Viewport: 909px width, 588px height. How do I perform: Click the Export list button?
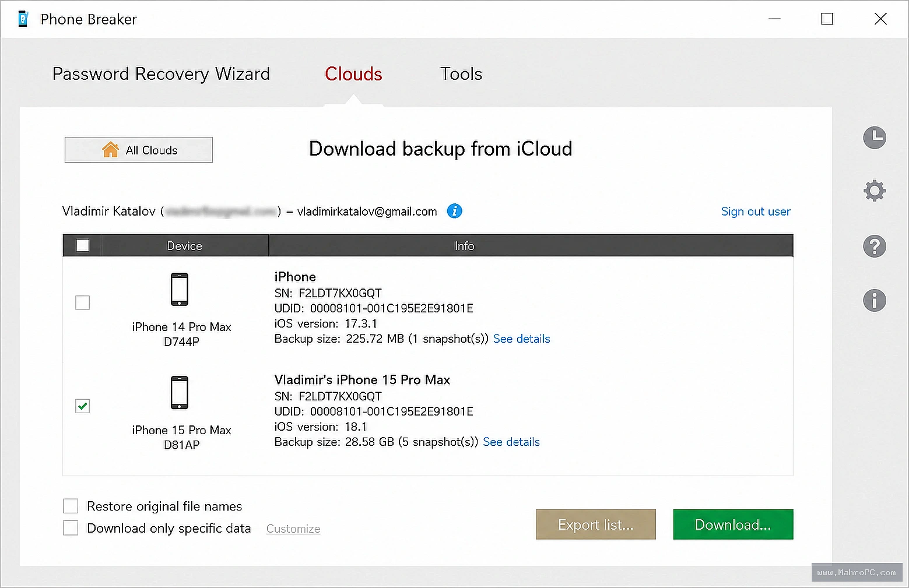(596, 524)
